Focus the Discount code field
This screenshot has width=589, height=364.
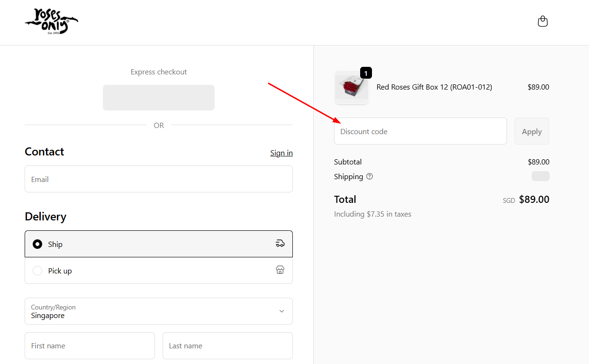pos(420,131)
